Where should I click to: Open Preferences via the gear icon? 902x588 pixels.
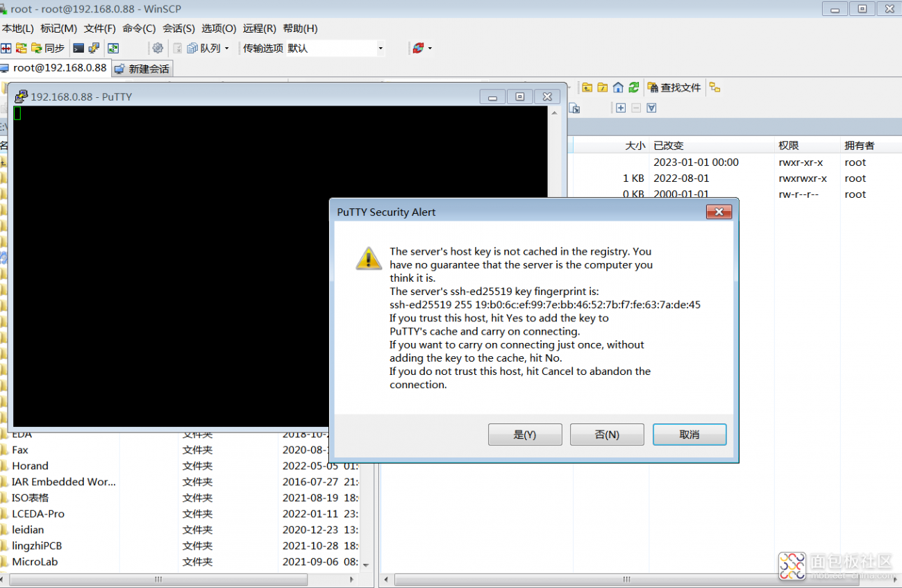pyautogui.click(x=158, y=49)
